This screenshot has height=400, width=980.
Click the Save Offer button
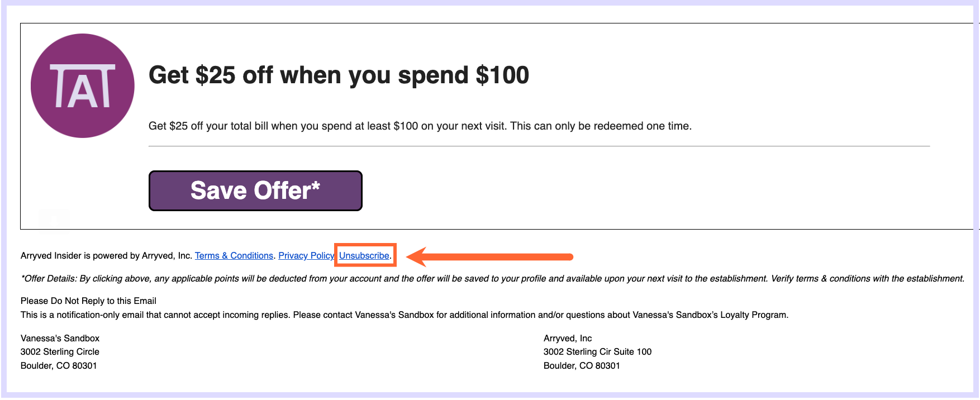click(x=255, y=191)
